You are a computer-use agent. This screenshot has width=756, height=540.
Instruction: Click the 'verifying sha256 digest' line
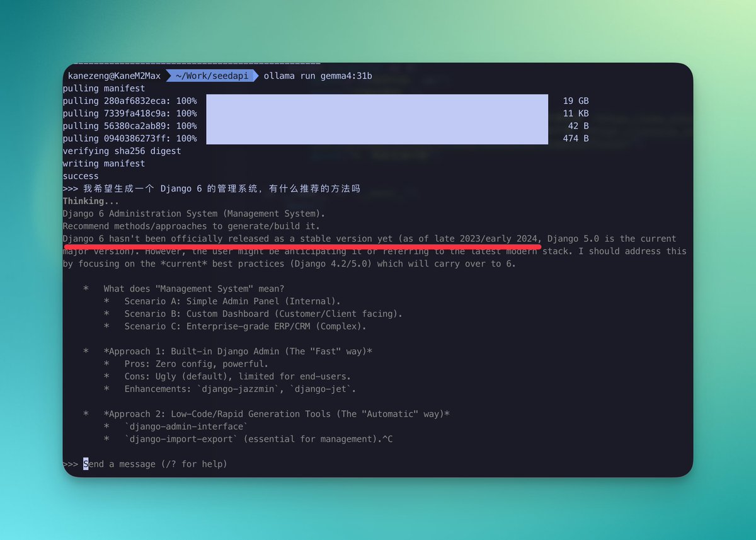tap(122, 151)
